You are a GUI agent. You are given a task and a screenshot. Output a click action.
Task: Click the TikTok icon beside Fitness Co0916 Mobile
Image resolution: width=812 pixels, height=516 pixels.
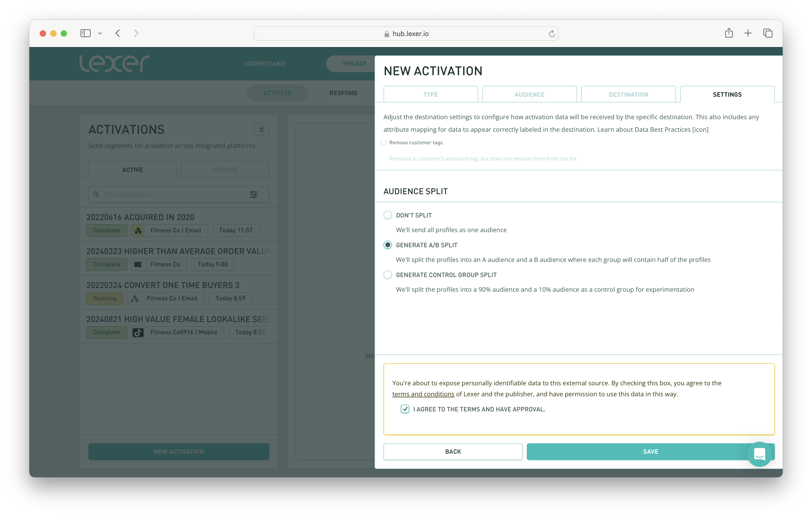tap(138, 333)
